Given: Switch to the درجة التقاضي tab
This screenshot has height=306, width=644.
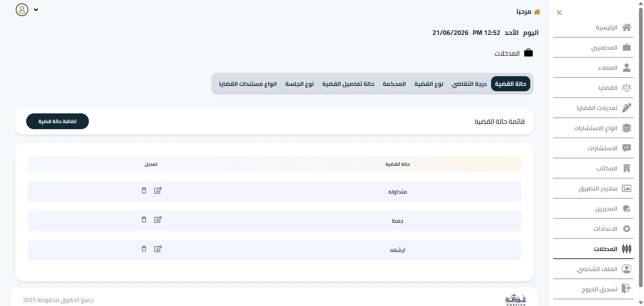Looking at the screenshot, I should tap(469, 84).
